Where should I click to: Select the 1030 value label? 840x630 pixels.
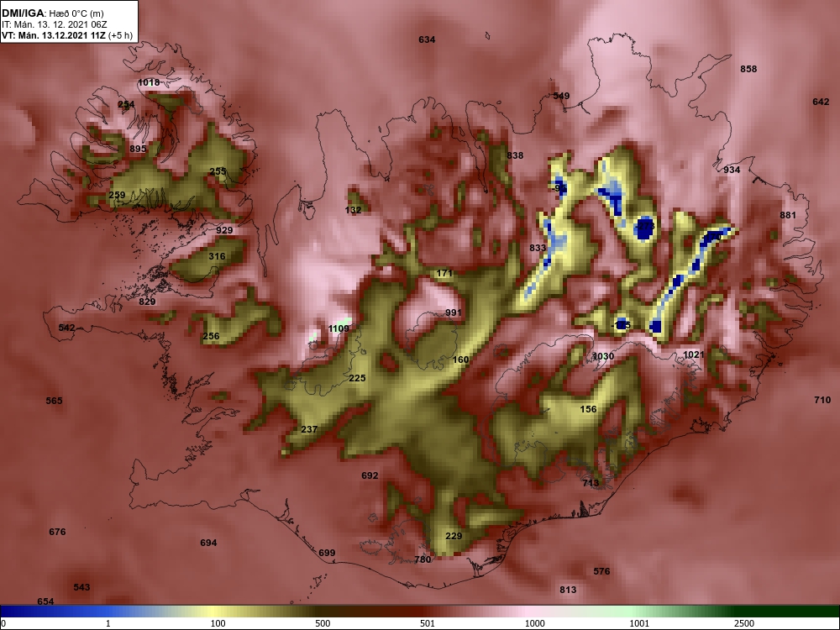[x=603, y=356]
